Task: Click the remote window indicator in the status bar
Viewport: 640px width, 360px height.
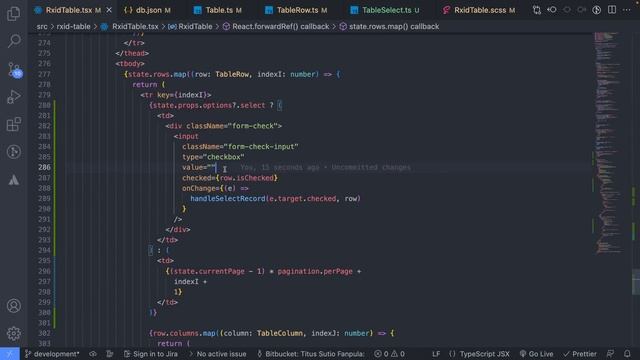Action: pos(10,354)
